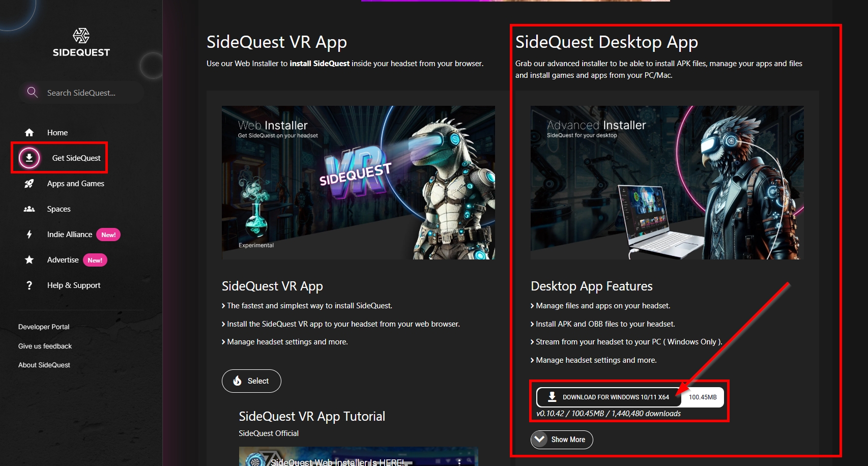The width and height of the screenshot is (868, 466).
Task: Open the Apps and Games menu item
Action: pyautogui.click(x=75, y=184)
